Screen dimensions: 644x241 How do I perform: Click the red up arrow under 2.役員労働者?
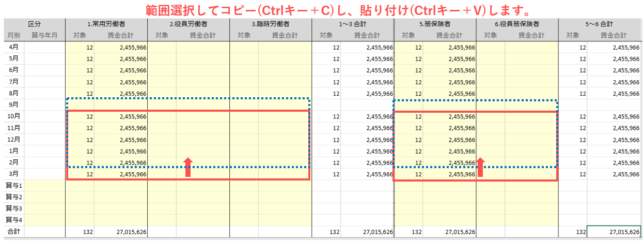click(188, 168)
